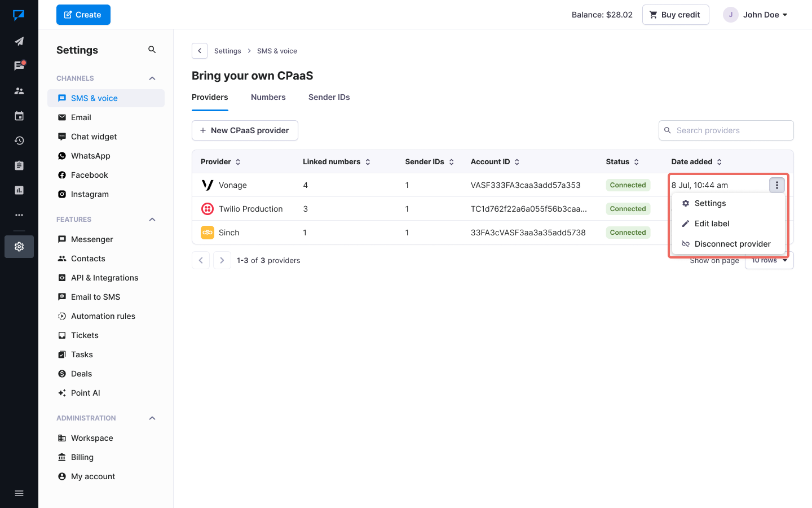Choose Edit label in the context menu
Screen dimensions: 812x508
712,224
